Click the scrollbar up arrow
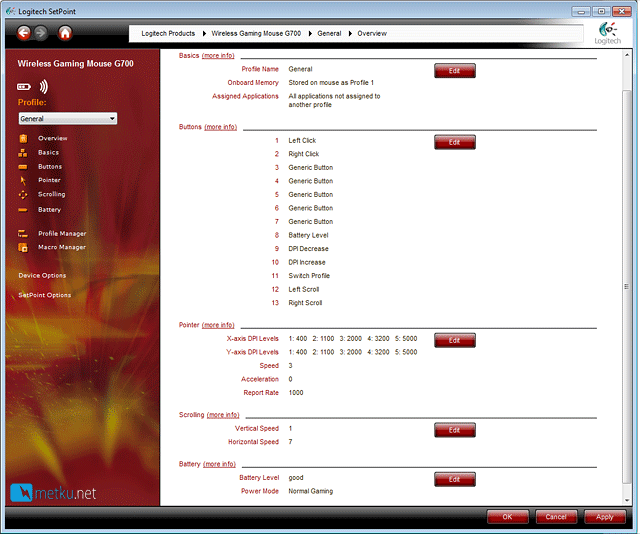Image resolution: width=640 pixels, height=534 pixels. (x=627, y=55)
